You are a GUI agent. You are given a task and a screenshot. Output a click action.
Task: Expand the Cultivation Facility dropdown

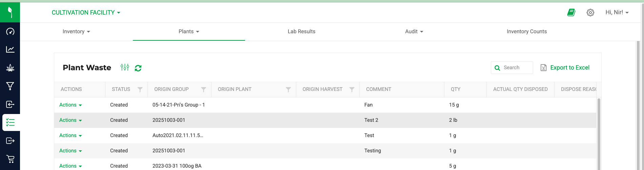click(86, 13)
